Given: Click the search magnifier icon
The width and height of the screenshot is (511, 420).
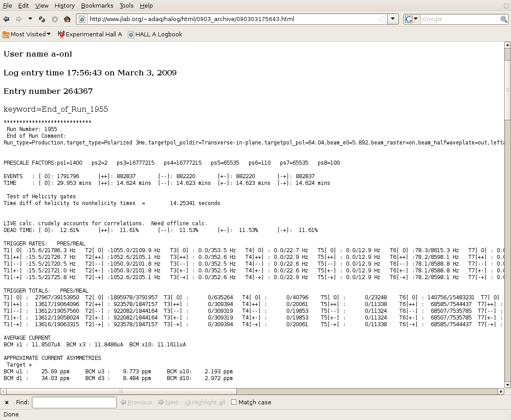Looking at the screenshot, I should pos(503,19).
